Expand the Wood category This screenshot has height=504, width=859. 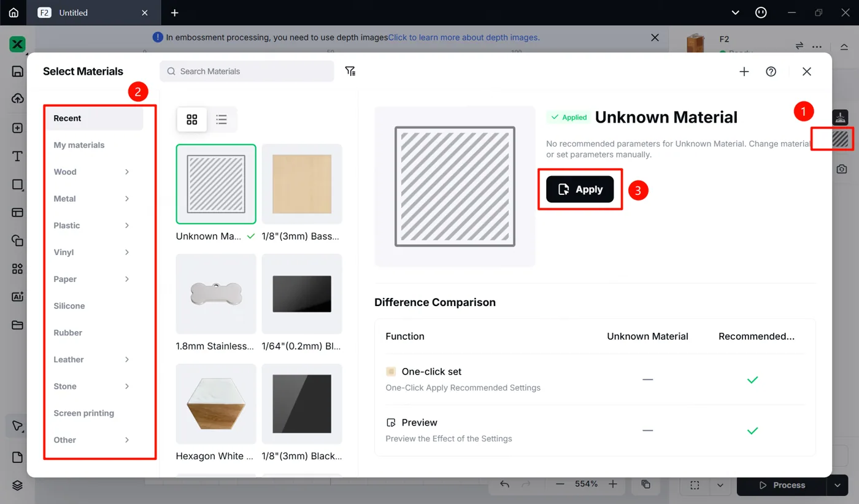tap(92, 172)
